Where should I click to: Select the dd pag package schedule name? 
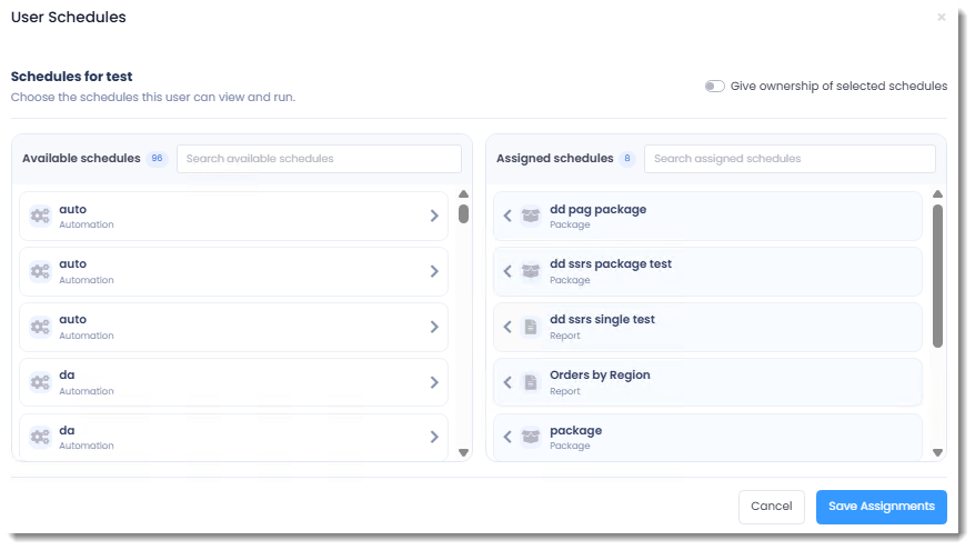(598, 209)
